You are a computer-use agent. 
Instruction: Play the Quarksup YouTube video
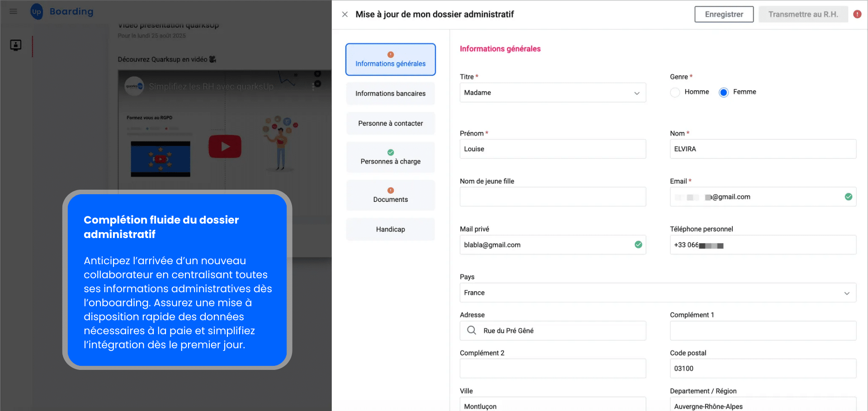(x=225, y=146)
